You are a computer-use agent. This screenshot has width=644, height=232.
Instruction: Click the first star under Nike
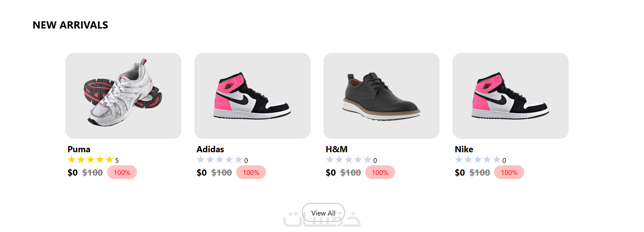[459, 159]
